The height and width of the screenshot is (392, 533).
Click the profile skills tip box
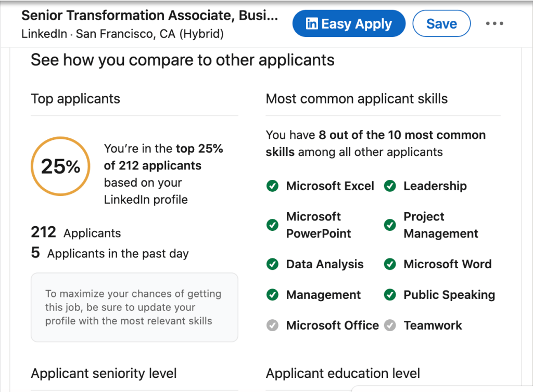(134, 307)
